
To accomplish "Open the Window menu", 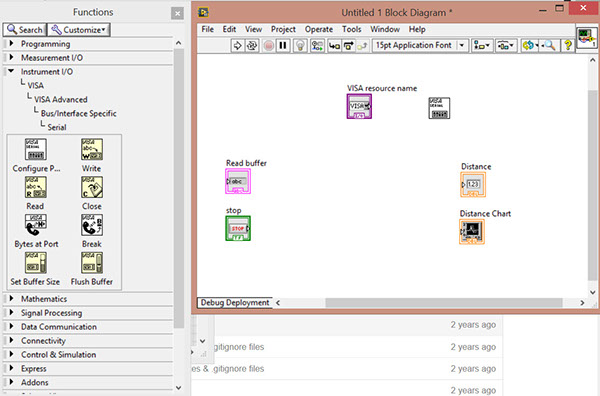I will tap(385, 29).
